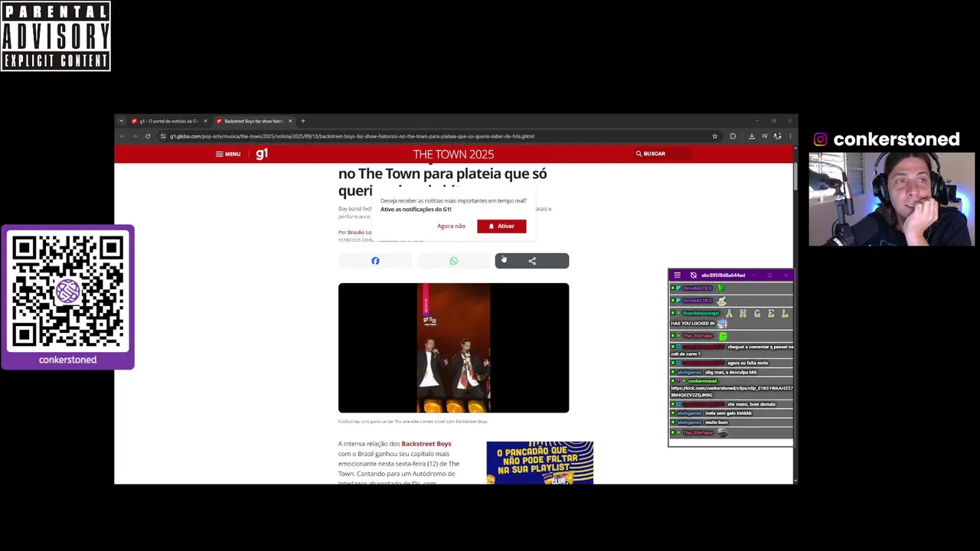This screenshot has width=980, height=551.
Task: Select conkerstoned's username in the chat window
Action: pyautogui.click(x=702, y=381)
